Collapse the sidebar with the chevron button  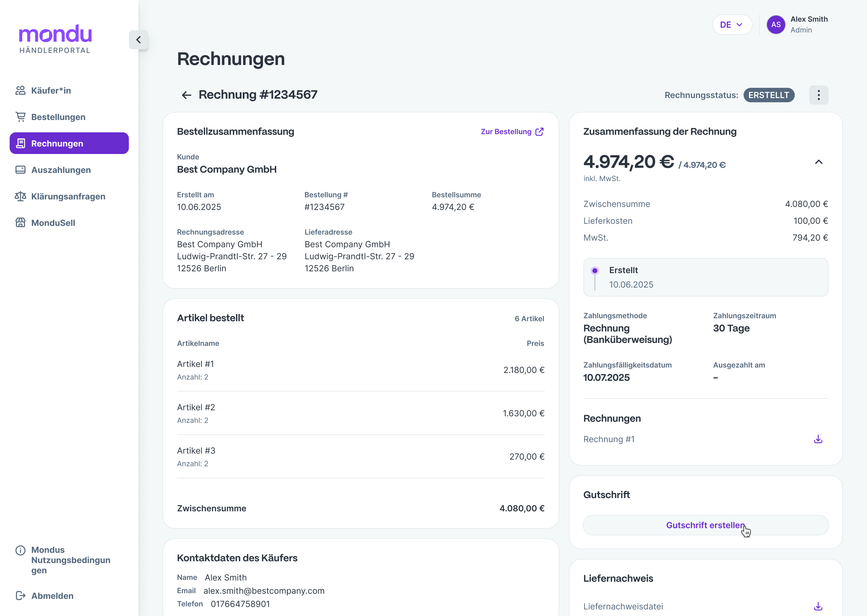pyautogui.click(x=138, y=40)
